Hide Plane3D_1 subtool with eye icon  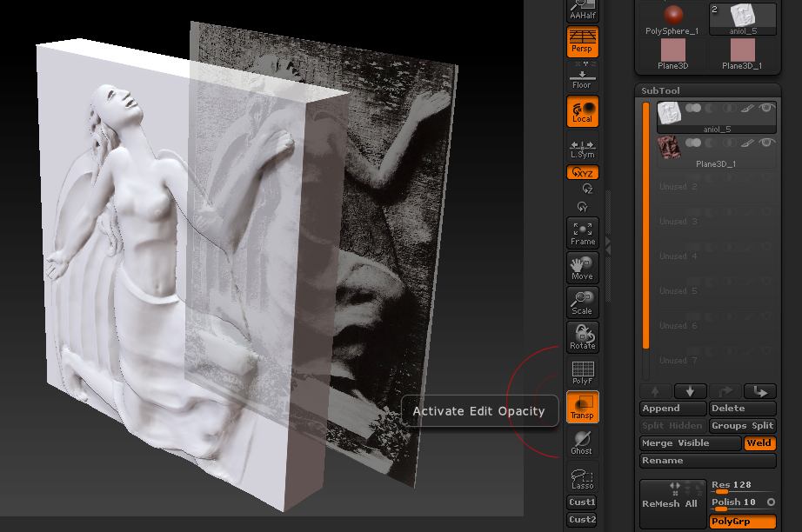765,143
